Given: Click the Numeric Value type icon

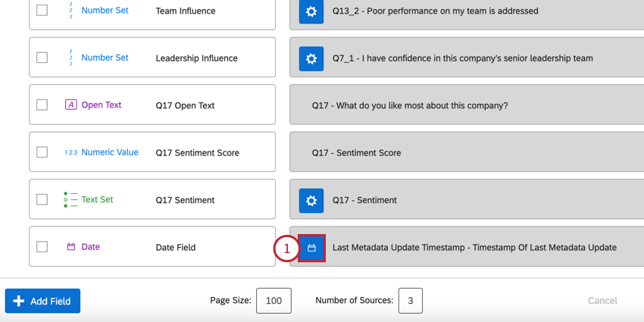Looking at the screenshot, I should 71,152.
